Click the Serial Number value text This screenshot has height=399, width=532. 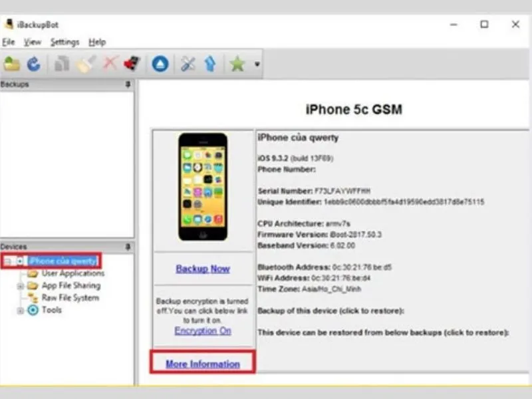click(342, 191)
